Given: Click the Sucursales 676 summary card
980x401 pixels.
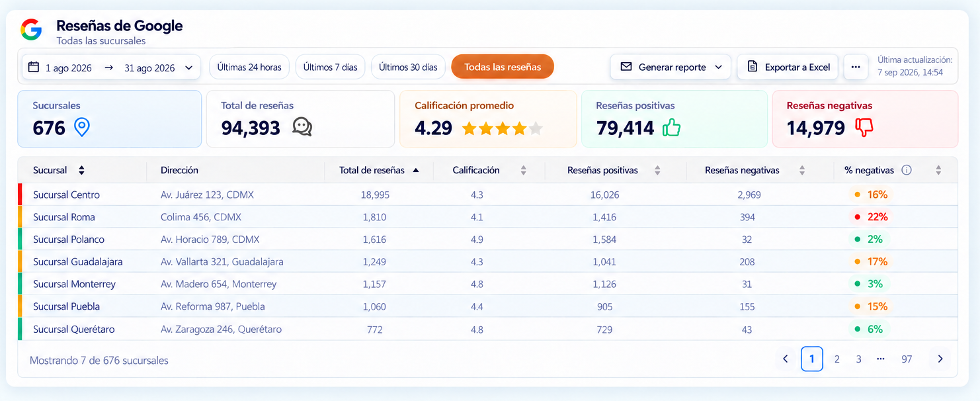Looking at the screenshot, I should pos(110,119).
